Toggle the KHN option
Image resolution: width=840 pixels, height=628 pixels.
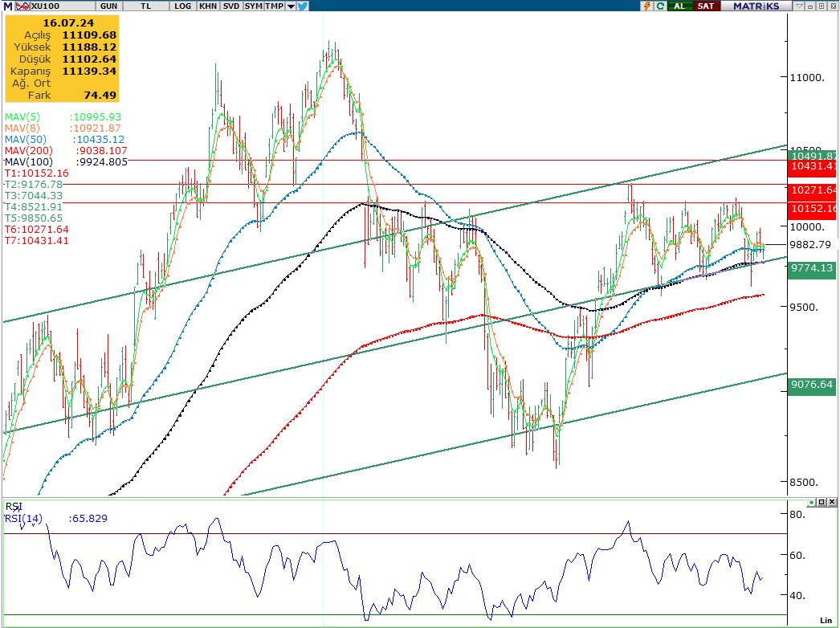[208, 6]
